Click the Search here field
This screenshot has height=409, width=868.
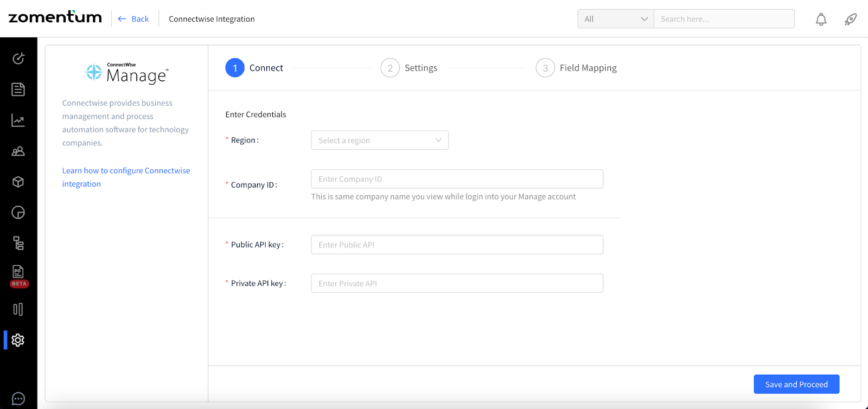tap(724, 19)
